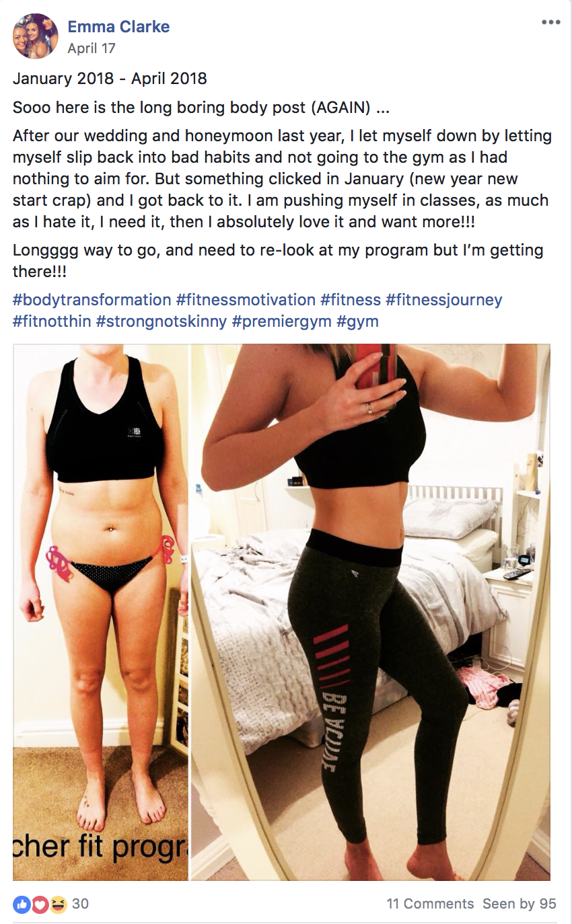Screen dimensions: 572x924
Task: Click the red heart Love reaction icon
Action: pos(40,905)
